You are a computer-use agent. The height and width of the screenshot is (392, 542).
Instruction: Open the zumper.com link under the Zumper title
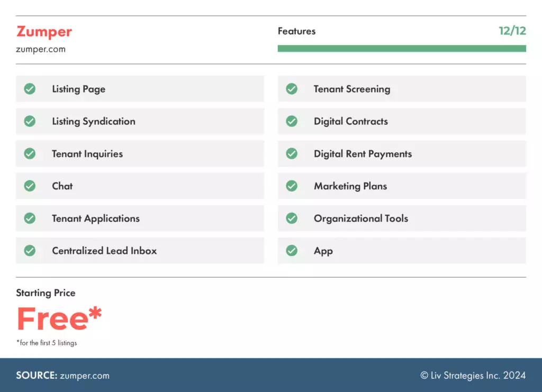[x=41, y=49]
